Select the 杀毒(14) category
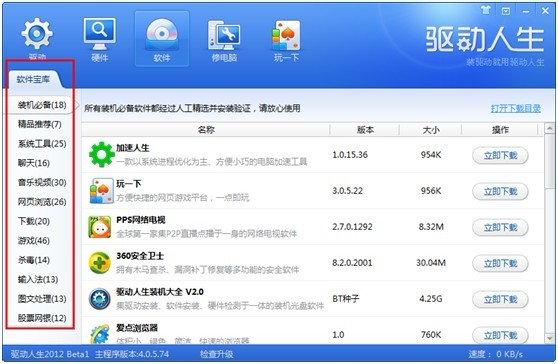The image size is (558, 364). point(33,260)
